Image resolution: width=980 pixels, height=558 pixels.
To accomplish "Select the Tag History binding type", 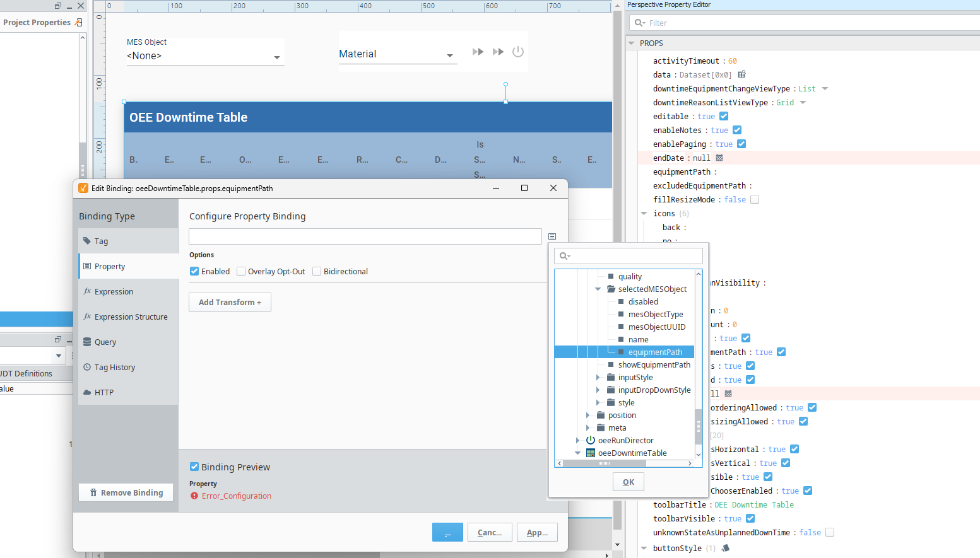I will click(114, 368).
